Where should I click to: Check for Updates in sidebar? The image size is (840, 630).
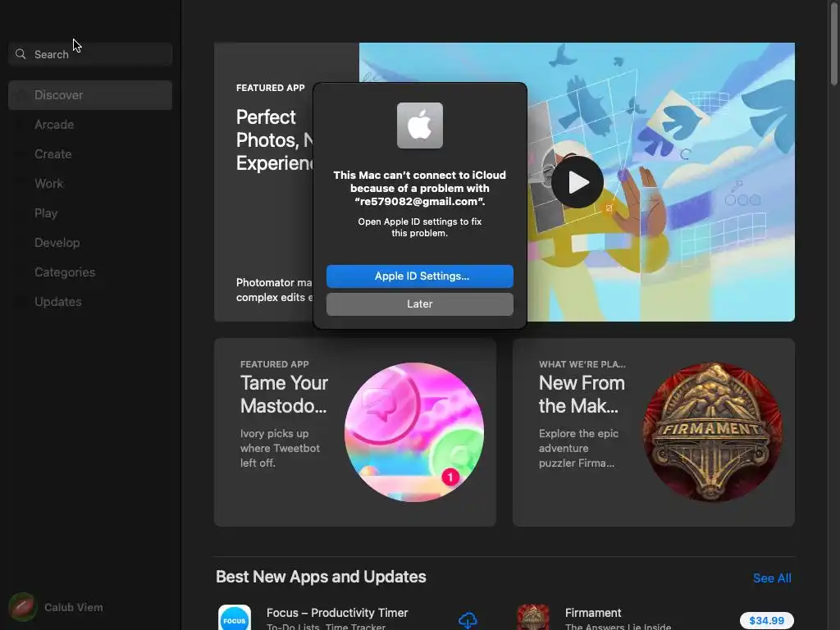point(58,302)
